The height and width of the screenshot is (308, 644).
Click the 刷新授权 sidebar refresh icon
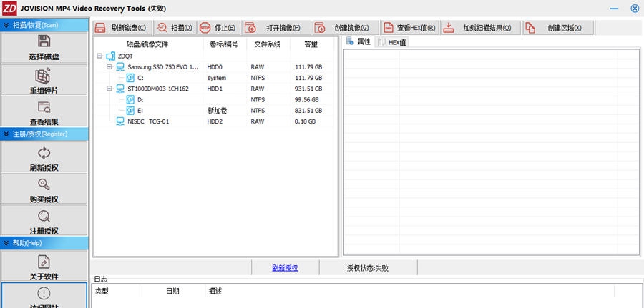[44, 153]
